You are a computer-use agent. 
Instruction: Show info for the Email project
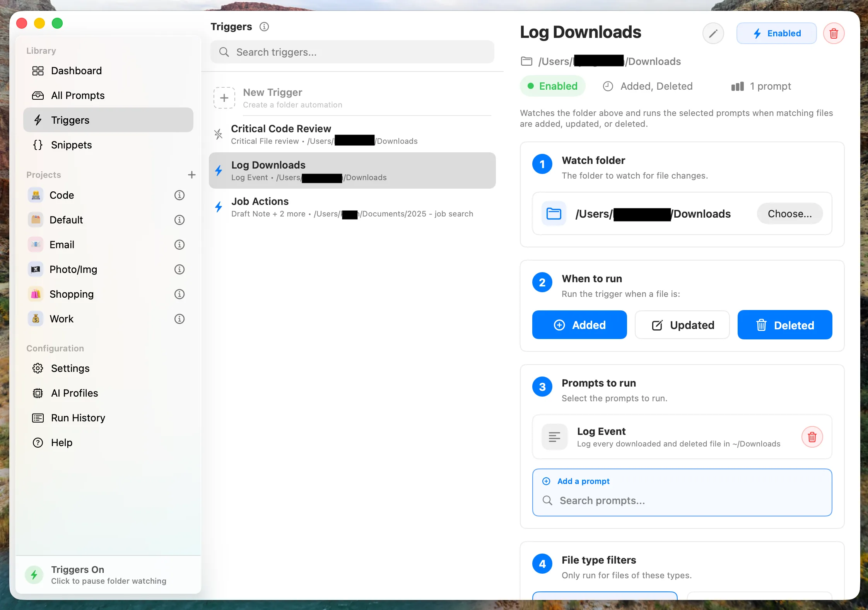(179, 245)
